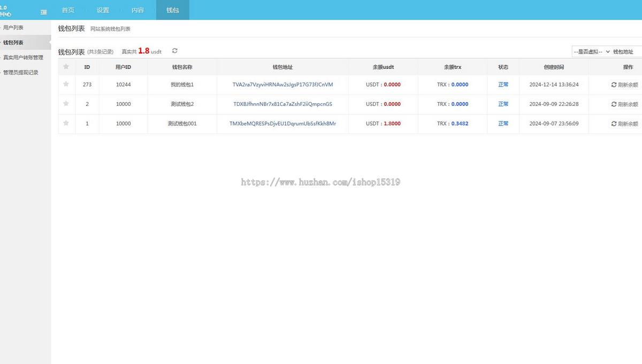Star the header favorite column icon
Screen dimensions: 642x364
(66, 67)
